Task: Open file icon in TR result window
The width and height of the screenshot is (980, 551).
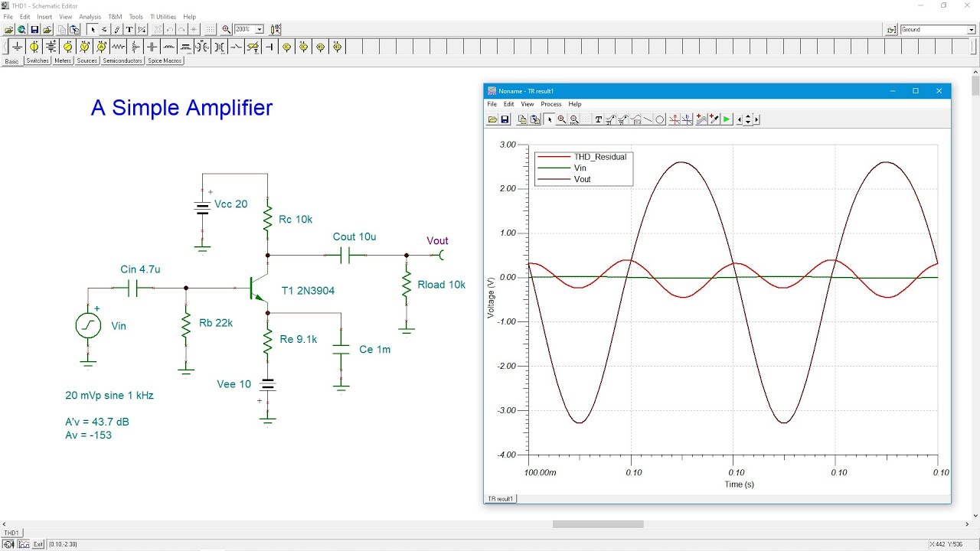Action: 493,119
